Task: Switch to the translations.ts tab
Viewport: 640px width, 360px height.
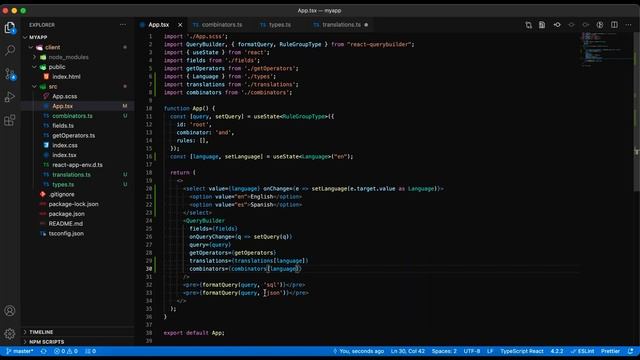Action: (x=341, y=25)
